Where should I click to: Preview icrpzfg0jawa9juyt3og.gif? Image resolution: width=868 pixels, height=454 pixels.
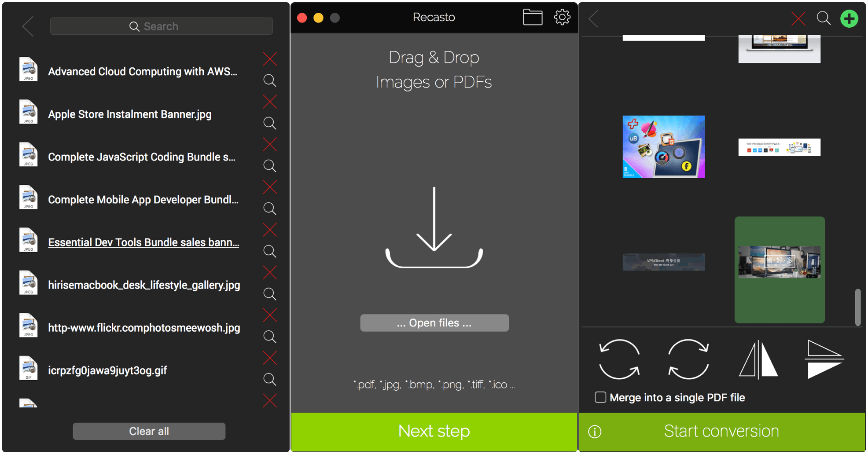[270, 379]
